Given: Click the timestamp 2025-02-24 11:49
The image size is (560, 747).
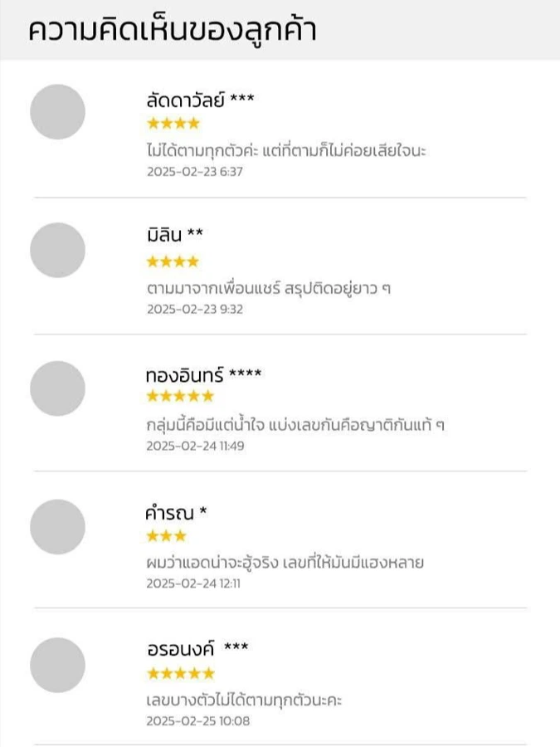Looking at the screenshot, I should (x=195, y=446).
